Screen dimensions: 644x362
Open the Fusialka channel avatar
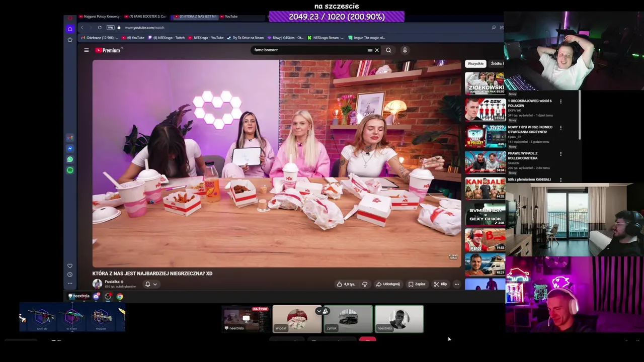point(97,284)
